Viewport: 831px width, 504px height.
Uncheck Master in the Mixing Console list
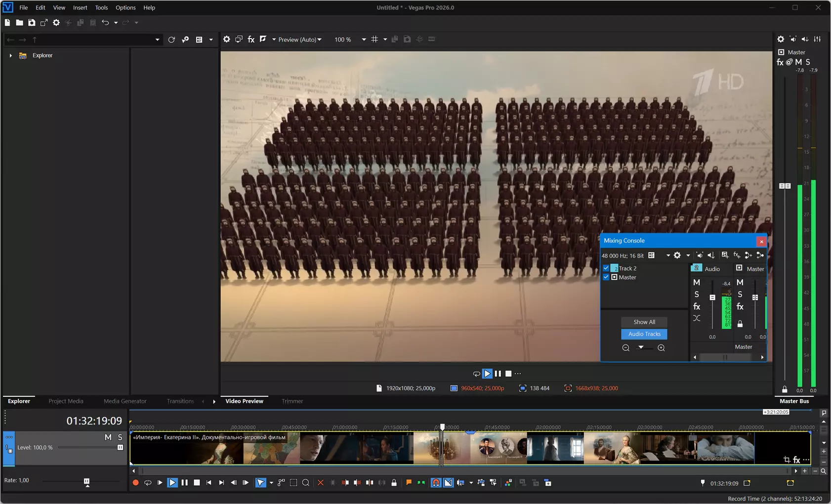606,277
